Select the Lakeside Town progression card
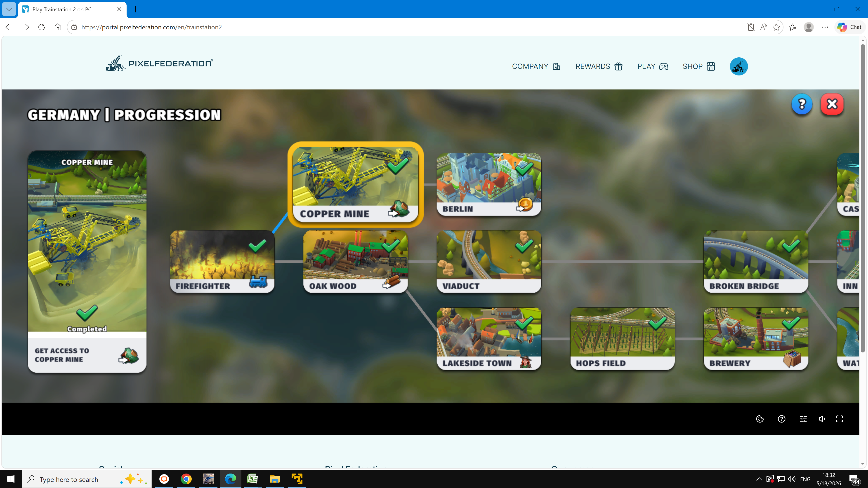Viewport: 868px width, 488px height. click(x=488, y=338)
